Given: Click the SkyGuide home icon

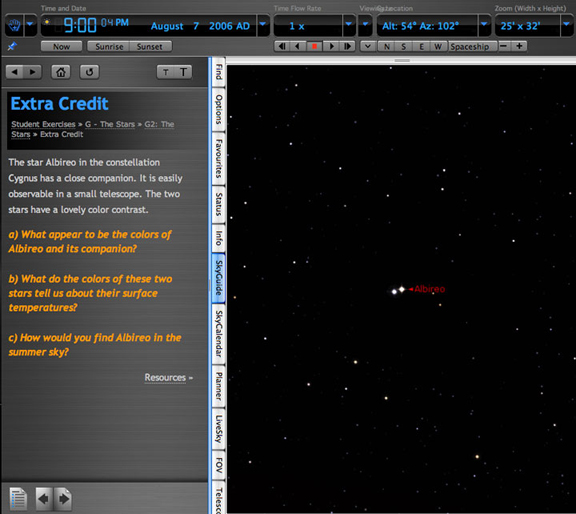Looking at the screenshot, I should (x=61, y=72).
